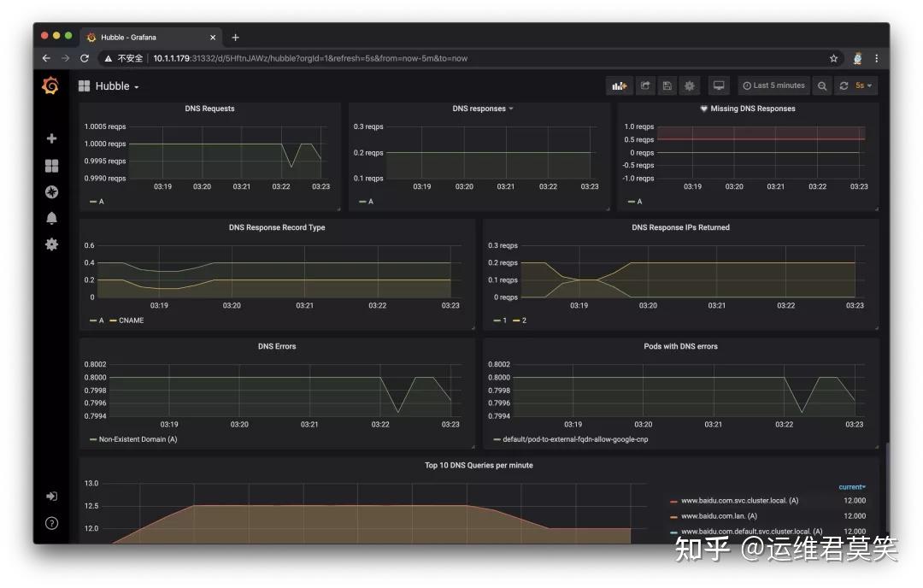
Task: Toggle the CNAME series in Record Type legend
Action: [x=130, y=320]
